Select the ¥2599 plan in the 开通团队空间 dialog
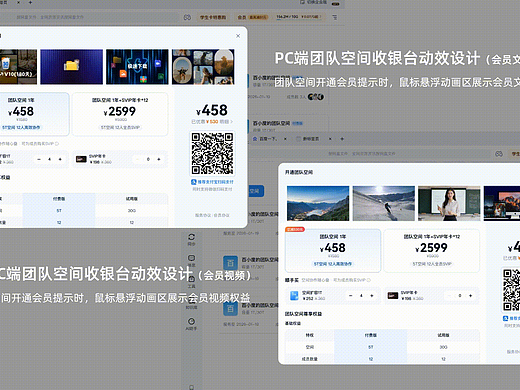This screenshot has width=520, height=390. pyautogui.click(x=432, y=251)
